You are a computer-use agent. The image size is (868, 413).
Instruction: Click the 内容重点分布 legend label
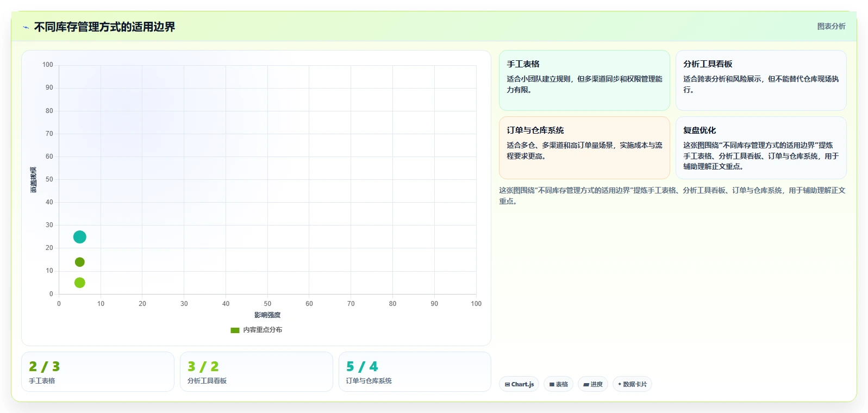pos(263,330)
